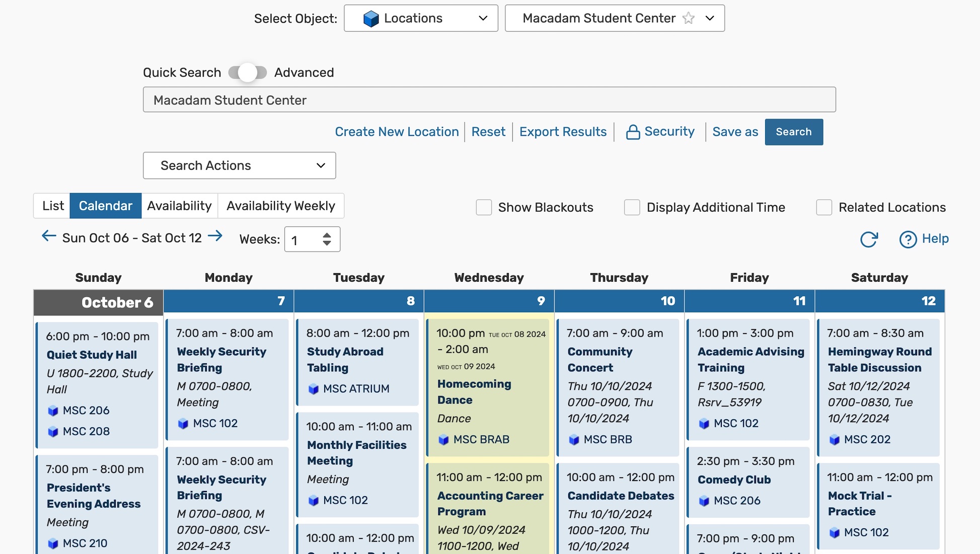Toggle the Quick Search to Advanced
This screenshot has width=980, height=554.
click(247, 71)
